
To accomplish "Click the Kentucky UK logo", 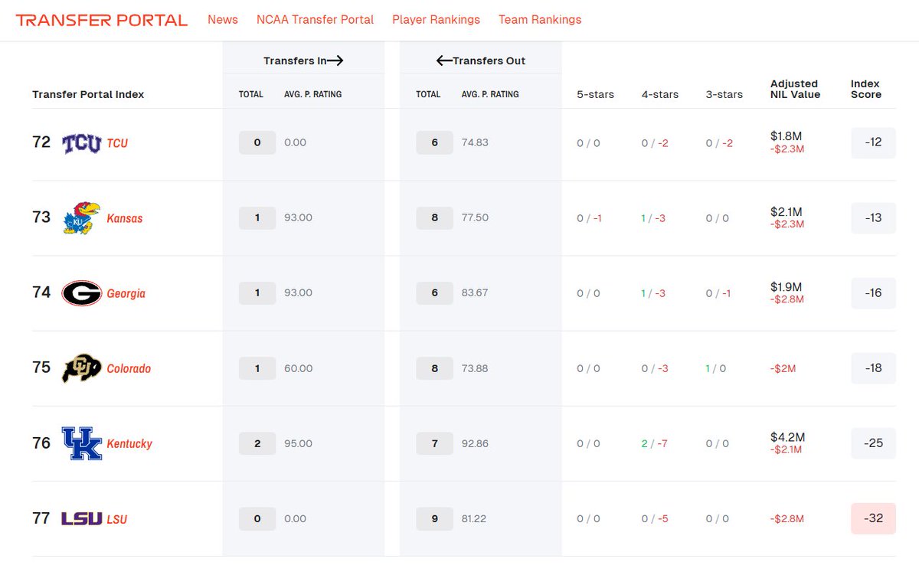I will [x=81, y=443].
